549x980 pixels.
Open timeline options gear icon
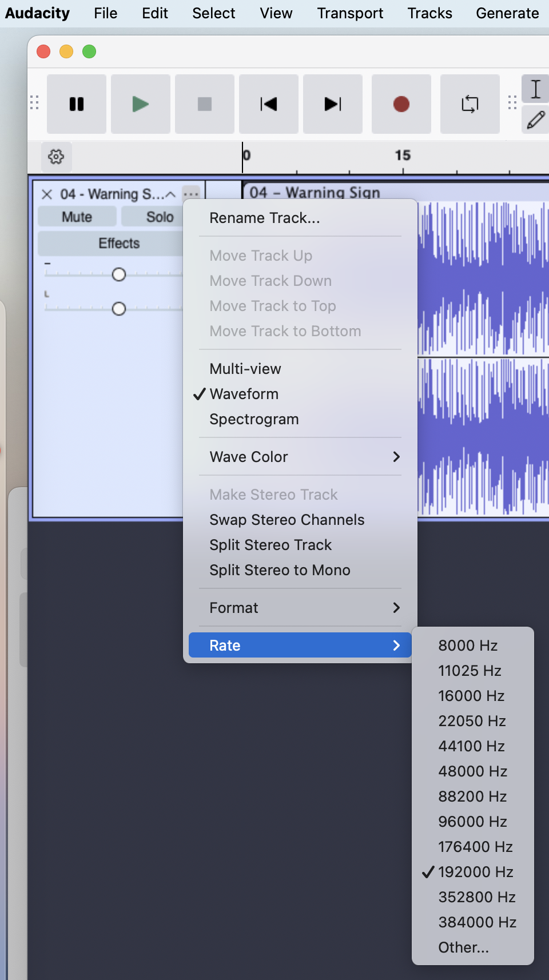pos(56,157)
